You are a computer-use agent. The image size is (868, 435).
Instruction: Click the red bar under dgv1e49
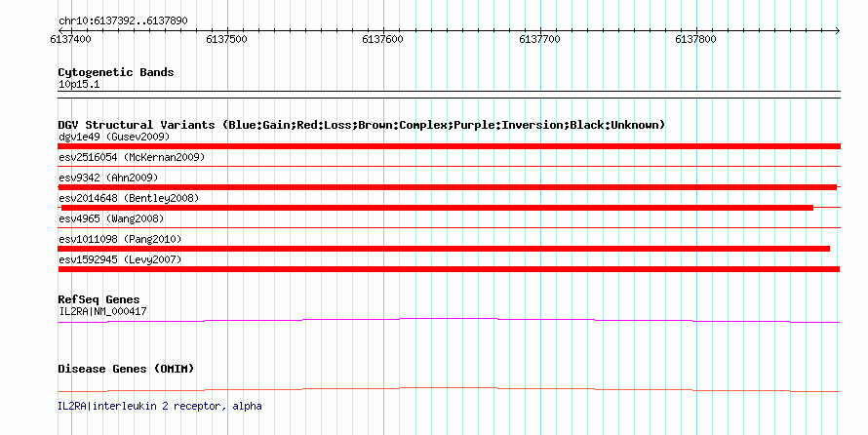point(449,146)
